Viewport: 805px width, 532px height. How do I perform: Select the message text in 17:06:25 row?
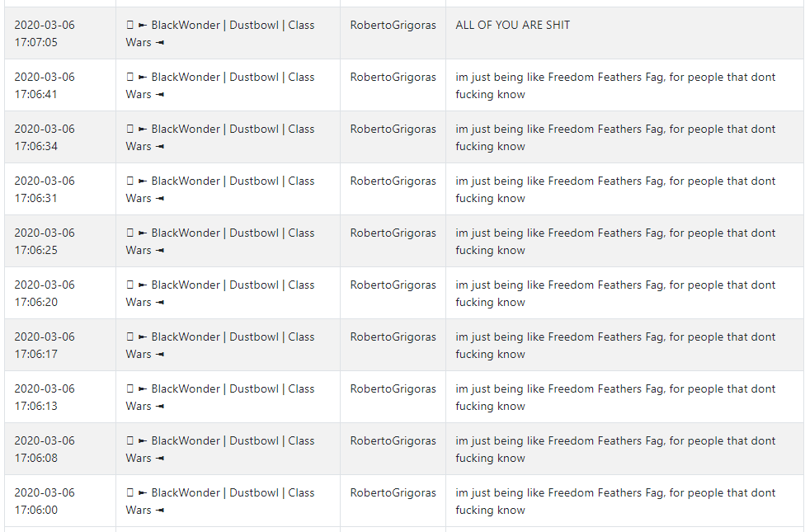pos(615,241)
